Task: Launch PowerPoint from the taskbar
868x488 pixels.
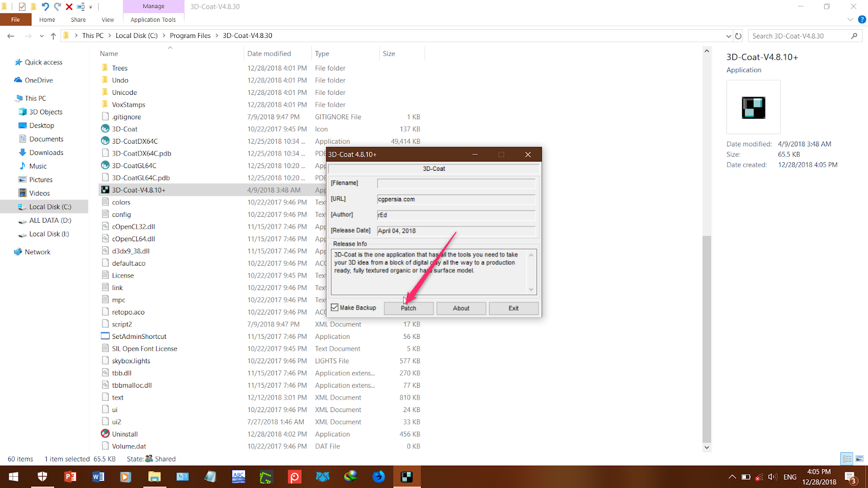Action: (71, 477)
